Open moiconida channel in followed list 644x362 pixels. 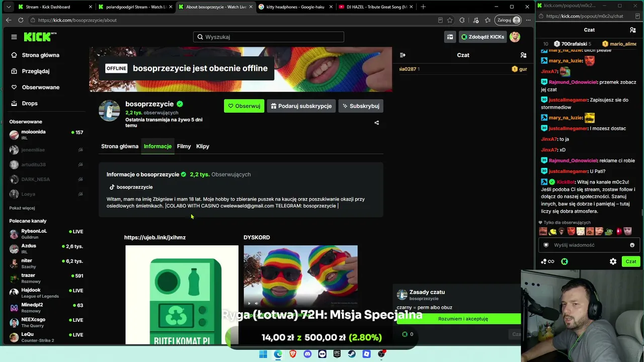click(x=45, y=135)
